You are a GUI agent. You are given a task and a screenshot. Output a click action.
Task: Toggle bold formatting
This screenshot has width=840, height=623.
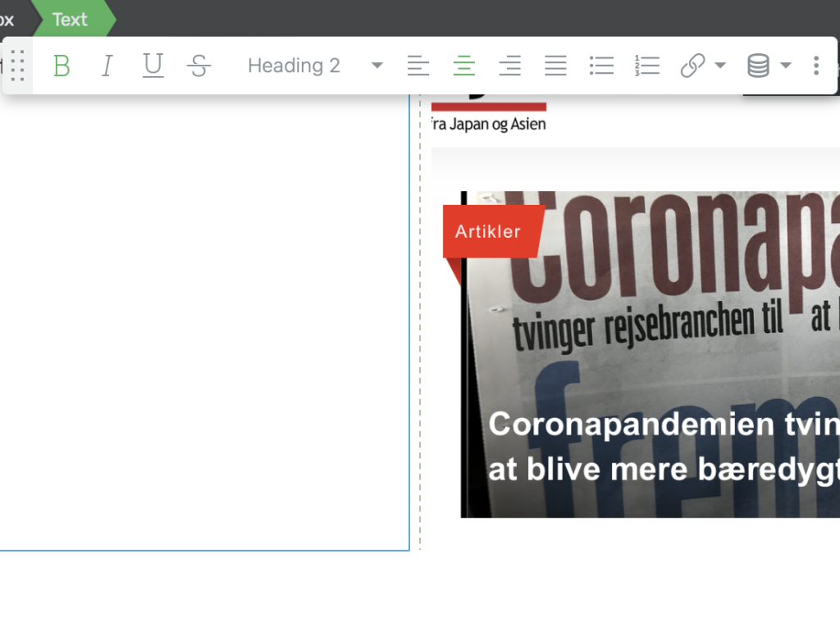[62, 66]
